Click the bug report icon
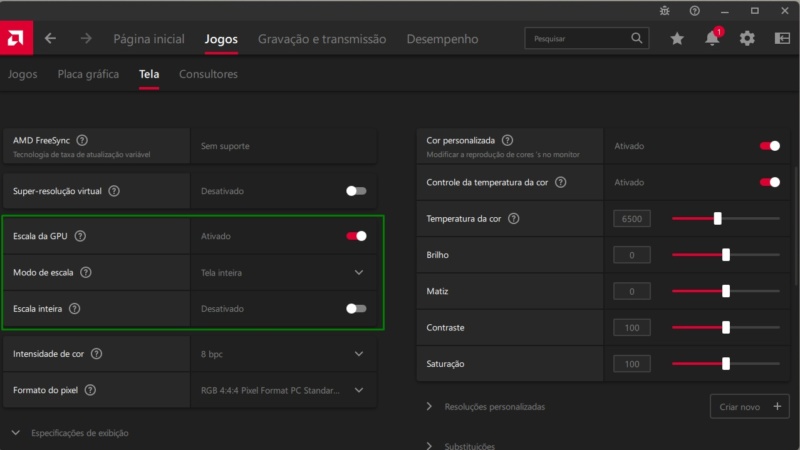The image size is (800, 450). 664,11
